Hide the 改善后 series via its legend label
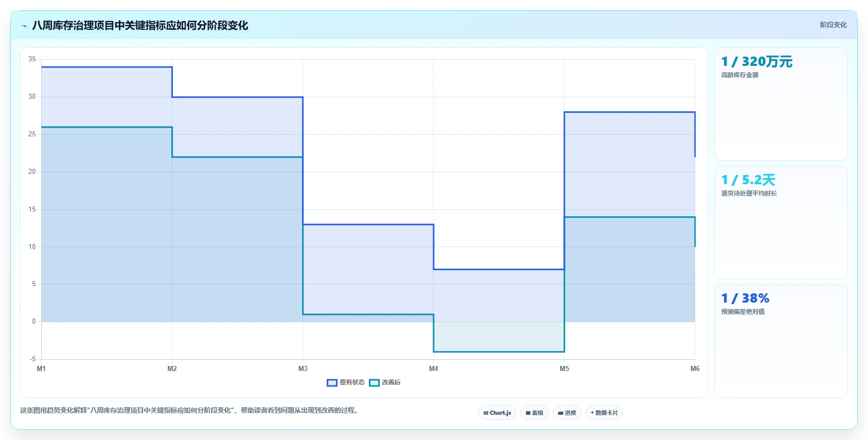This screenshot has width=868, height=440. [391, 382]
